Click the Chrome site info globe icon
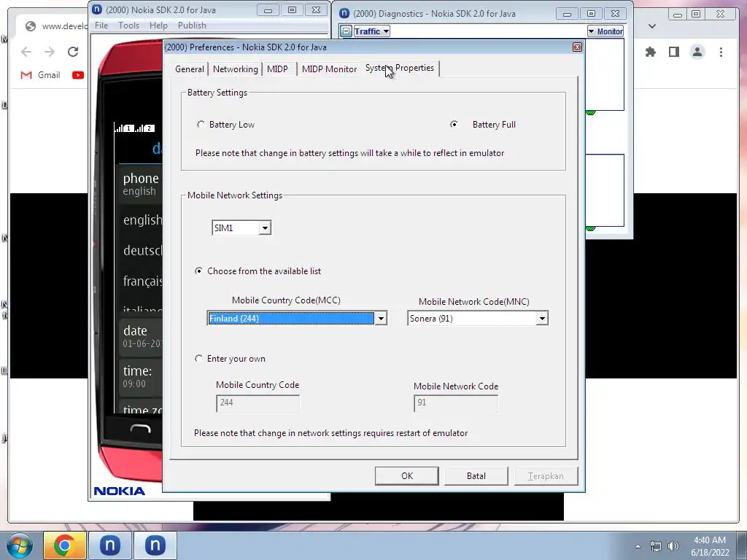The image size is (747, 560). 31,26
